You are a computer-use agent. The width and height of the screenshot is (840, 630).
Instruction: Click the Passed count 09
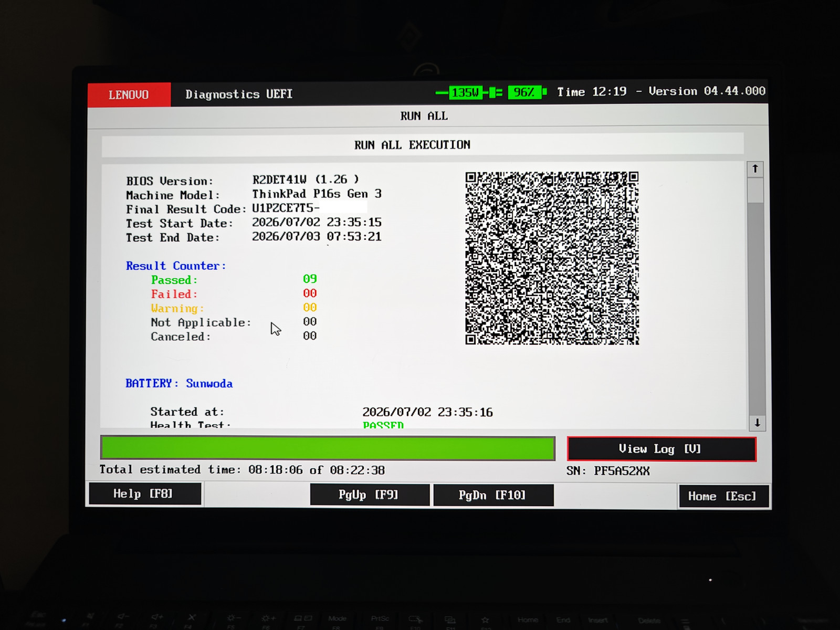[x=310, y=279]
